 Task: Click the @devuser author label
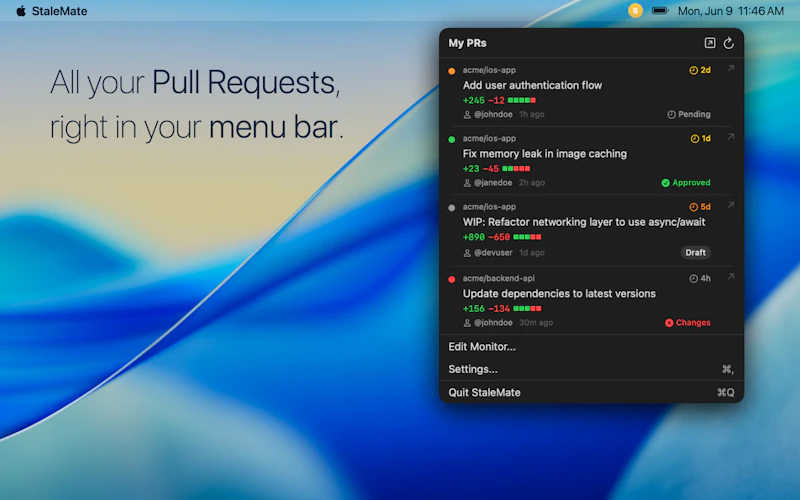click(488, 253)
